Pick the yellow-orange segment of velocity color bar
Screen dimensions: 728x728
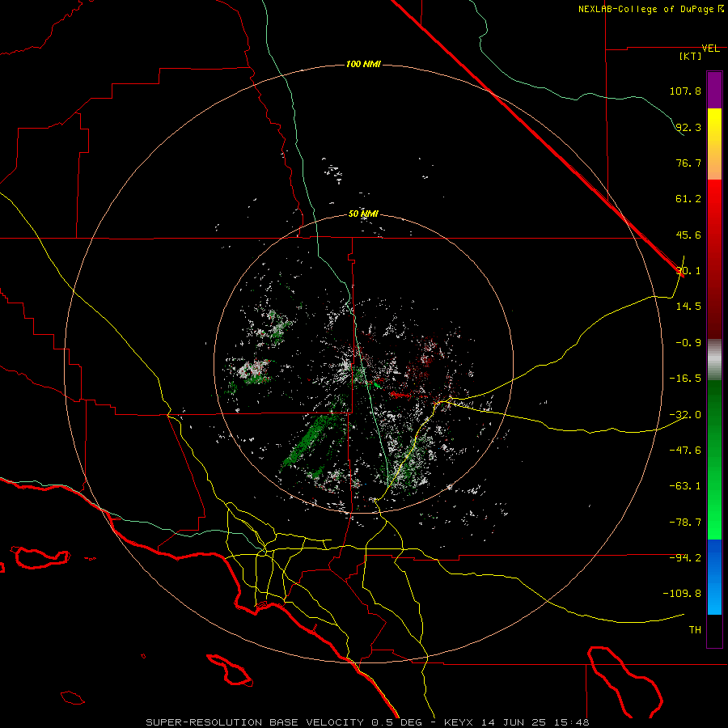click(x=714, y=144)
